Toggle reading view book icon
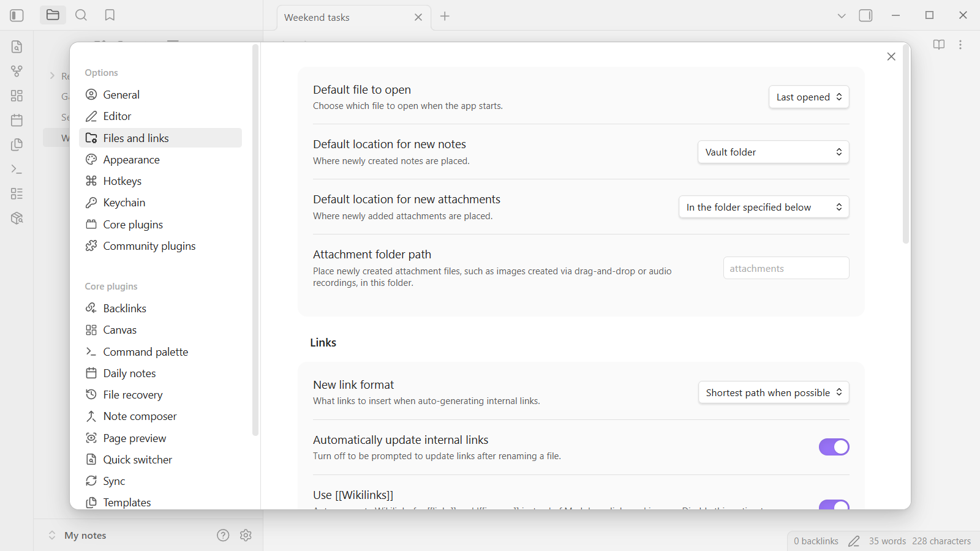The width and height of the screenshot is (980, 551). [x=938, y=45]
